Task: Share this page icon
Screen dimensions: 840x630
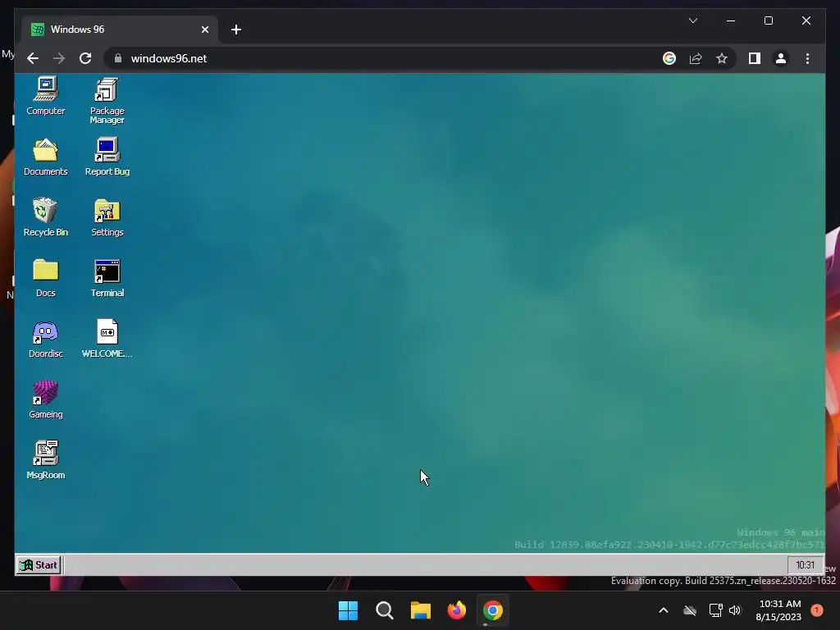Action: (696, 58)
